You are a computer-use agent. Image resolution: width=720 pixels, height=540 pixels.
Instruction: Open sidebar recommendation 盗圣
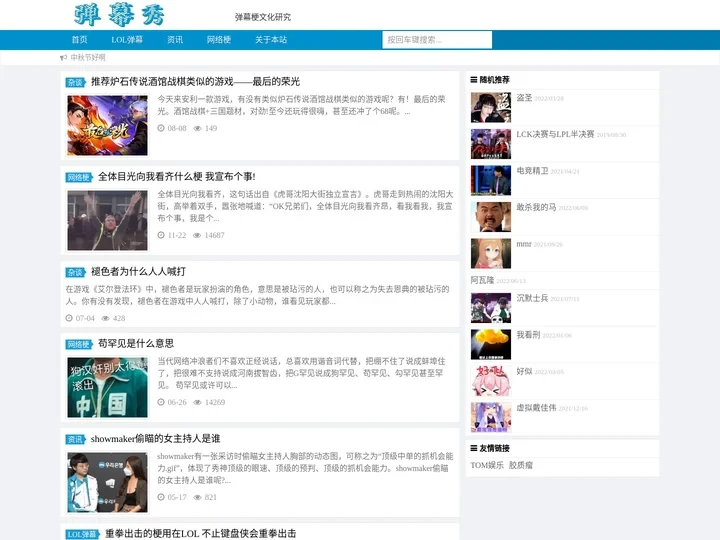pos(524,98)
